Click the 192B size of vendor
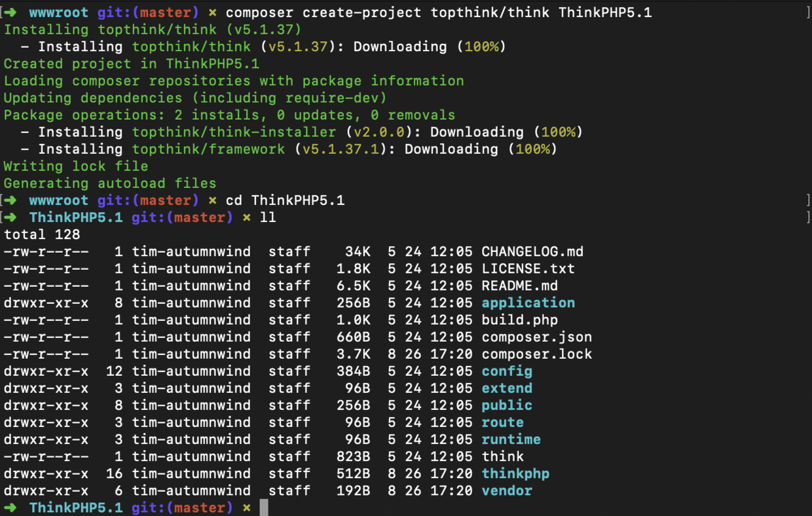Viewport: 812px width, 516px height. [x=354, y=490]
